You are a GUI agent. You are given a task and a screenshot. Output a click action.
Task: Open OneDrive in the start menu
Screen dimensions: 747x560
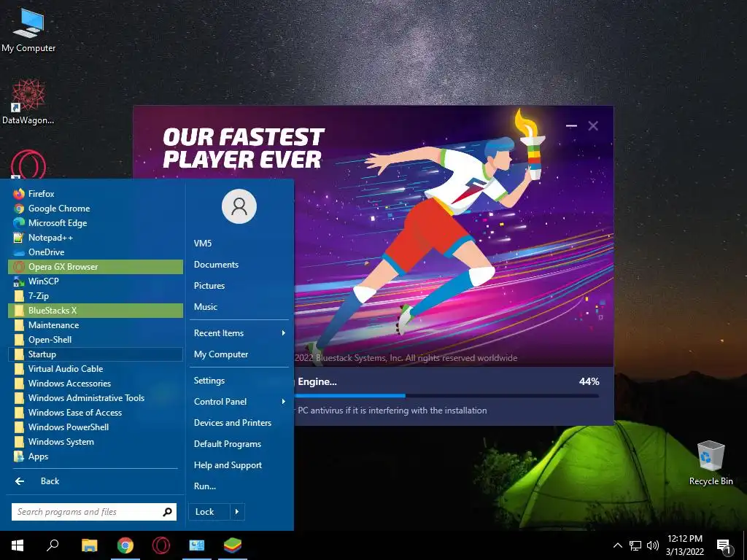[x=96, y=252]
